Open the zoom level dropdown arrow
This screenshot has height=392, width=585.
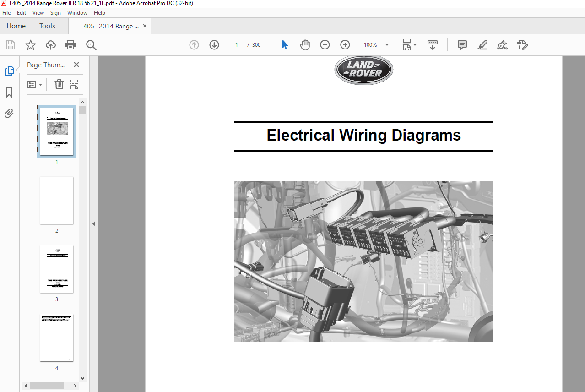tap(387, 45)
